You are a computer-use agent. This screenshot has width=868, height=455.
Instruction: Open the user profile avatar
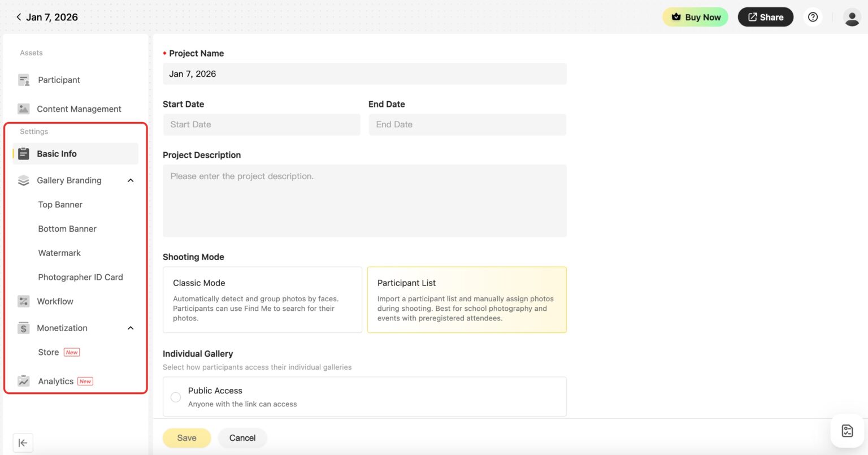(x=852, y=17)
